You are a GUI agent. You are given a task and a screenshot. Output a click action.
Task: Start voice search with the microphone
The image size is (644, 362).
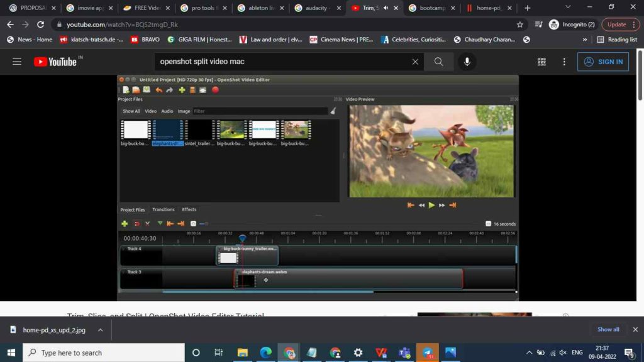pos(467,62)
